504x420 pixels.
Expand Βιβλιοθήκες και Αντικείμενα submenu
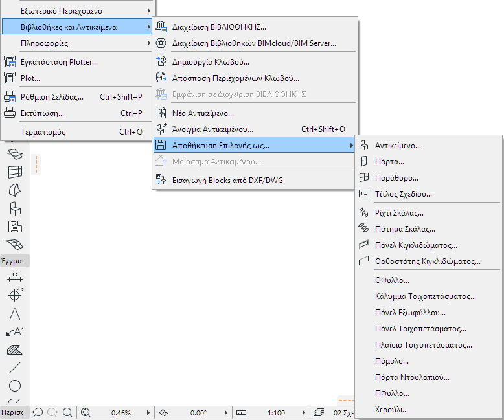[x=77, y=27]
